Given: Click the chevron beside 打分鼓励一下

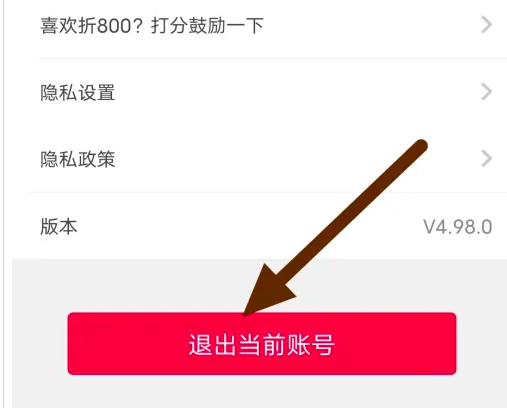Looking at the screenshot, I should click(x=487, y=25).
